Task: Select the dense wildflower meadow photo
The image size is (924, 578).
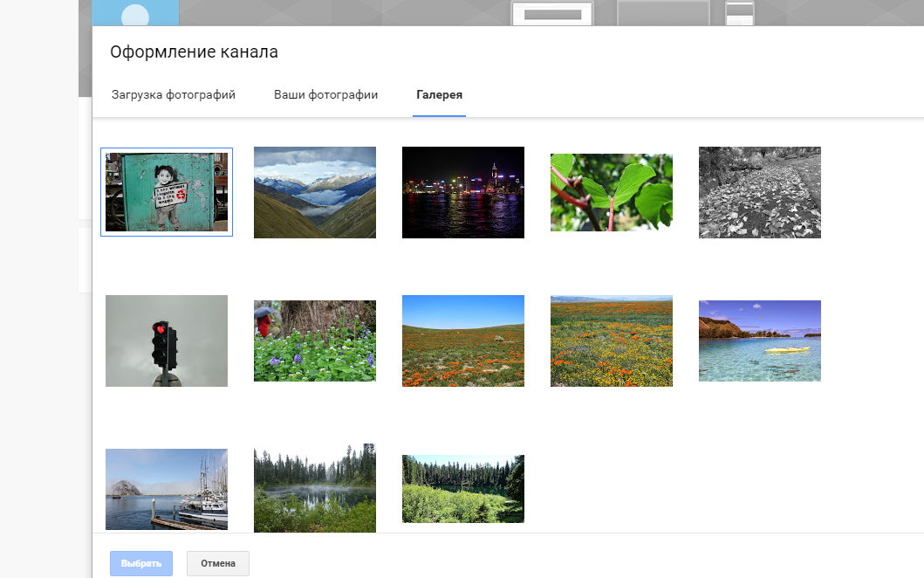Action: coord(612,341)
